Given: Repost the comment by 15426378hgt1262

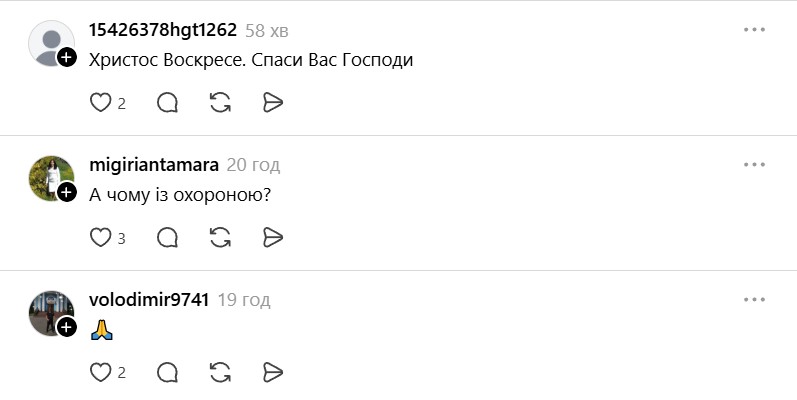Looking at the screenshot, I should click(x=221, y=102).
